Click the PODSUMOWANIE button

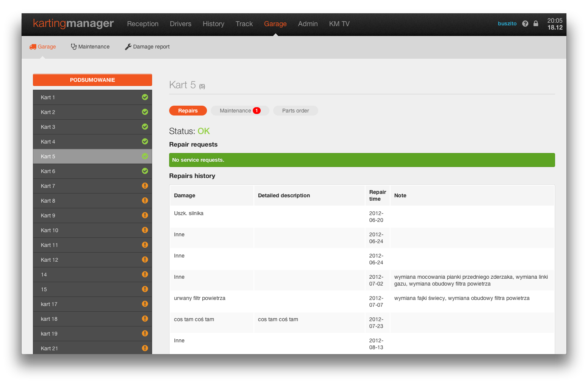(x=92, y=80)
